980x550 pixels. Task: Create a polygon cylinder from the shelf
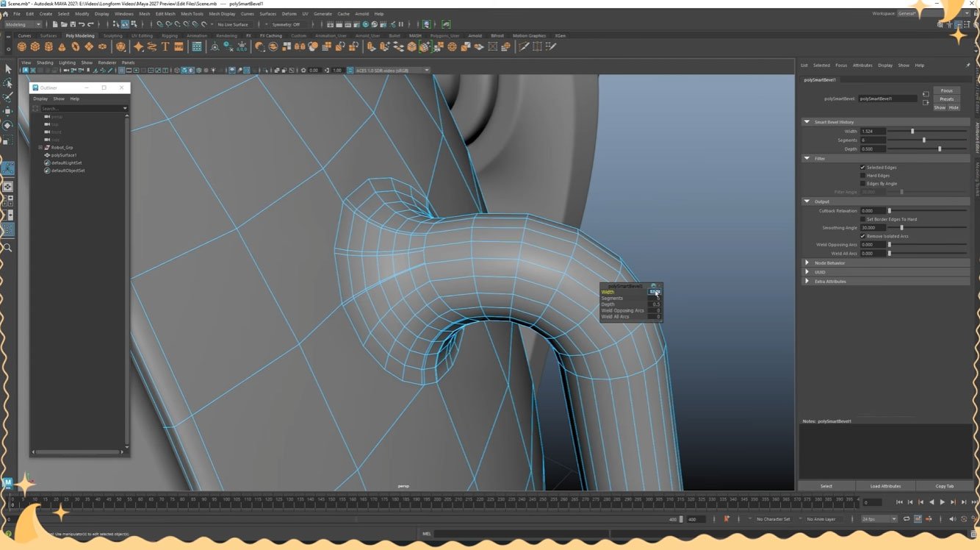[48, 46]
